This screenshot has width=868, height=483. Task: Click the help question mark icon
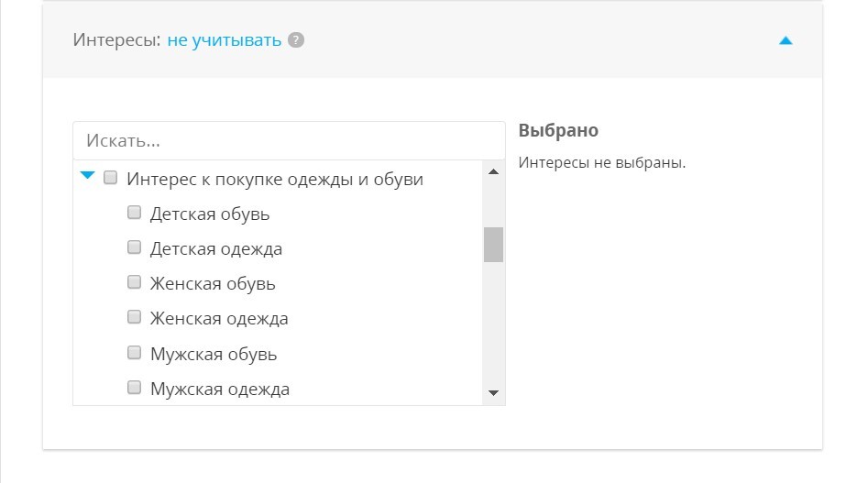(295, 40)
